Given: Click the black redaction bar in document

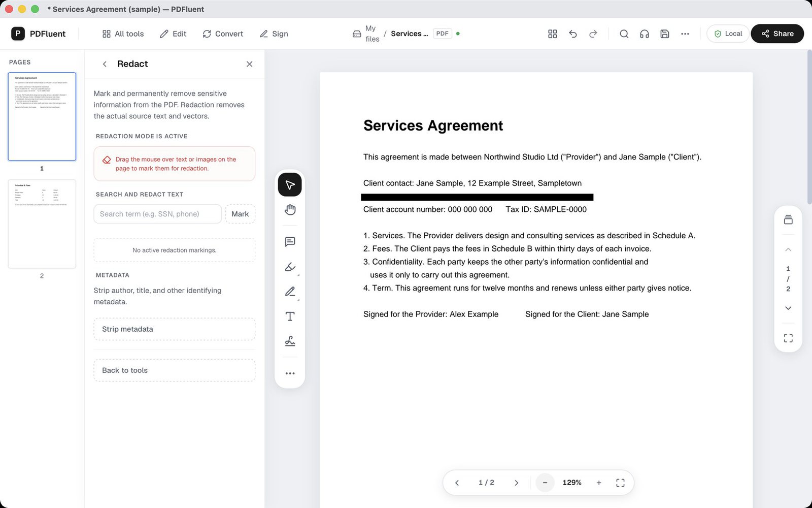Looking at the screenshot, I should 477,197.
